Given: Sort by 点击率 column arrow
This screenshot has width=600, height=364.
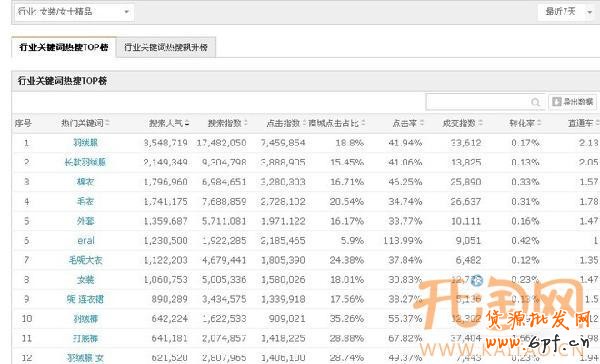Looking at the screenshot, I should [422, 123].
